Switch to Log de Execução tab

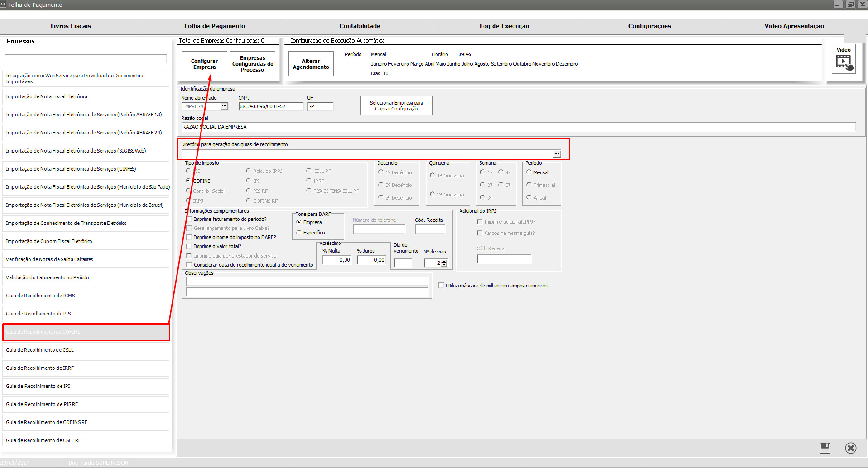tap(504, 26)
